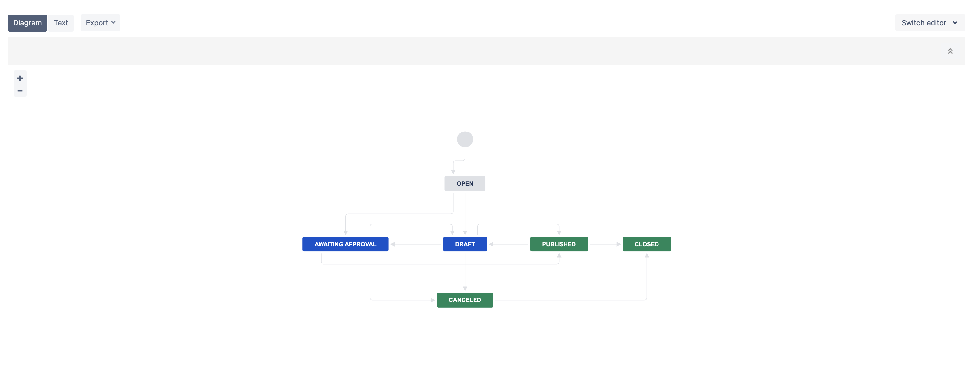Screen dimensions: 980x381
Task: Switch to the Diagram tab
Action: coord(27,23)
